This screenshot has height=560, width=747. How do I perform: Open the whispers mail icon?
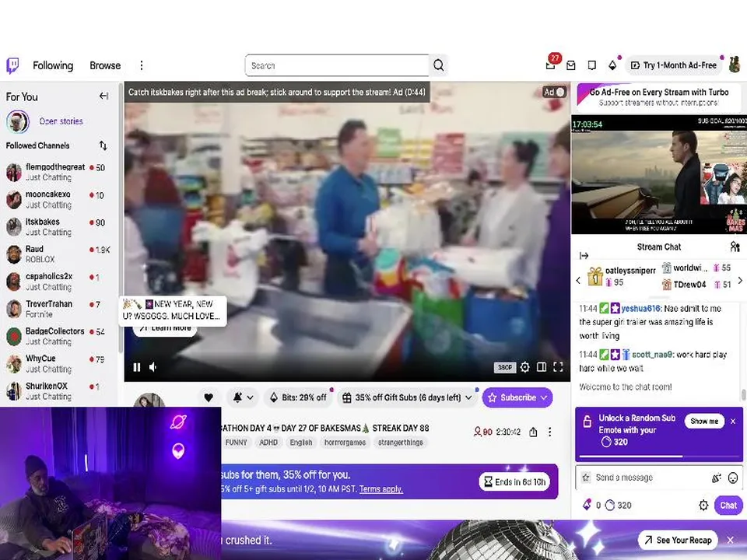pyautogui.click(x=570, y=65)
